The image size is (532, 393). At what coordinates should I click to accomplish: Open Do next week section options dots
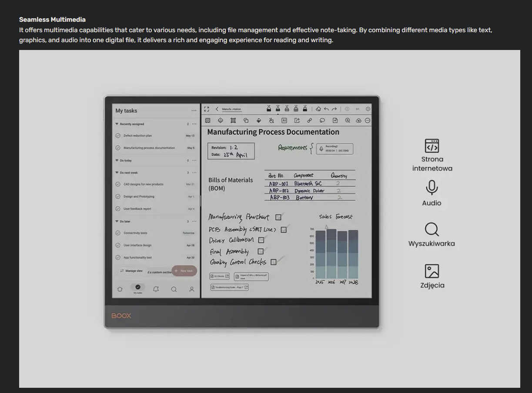click(x=194, y=173)
